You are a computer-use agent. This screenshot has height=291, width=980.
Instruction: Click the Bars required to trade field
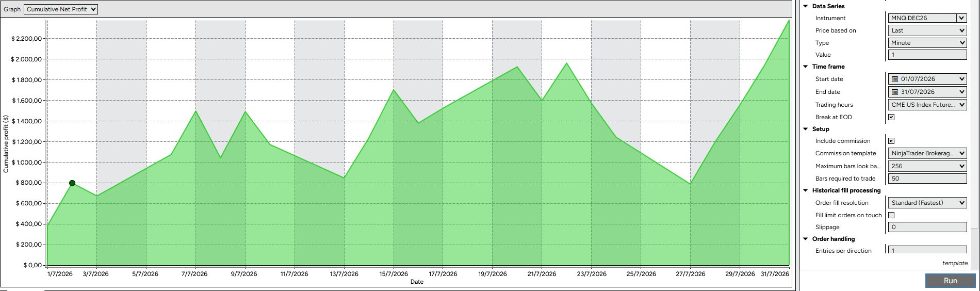(x=927, y=179)
